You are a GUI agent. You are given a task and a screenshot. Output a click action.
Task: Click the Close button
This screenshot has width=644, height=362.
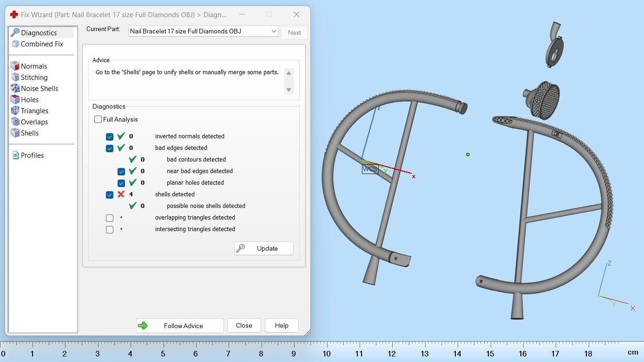coord(244,325)
